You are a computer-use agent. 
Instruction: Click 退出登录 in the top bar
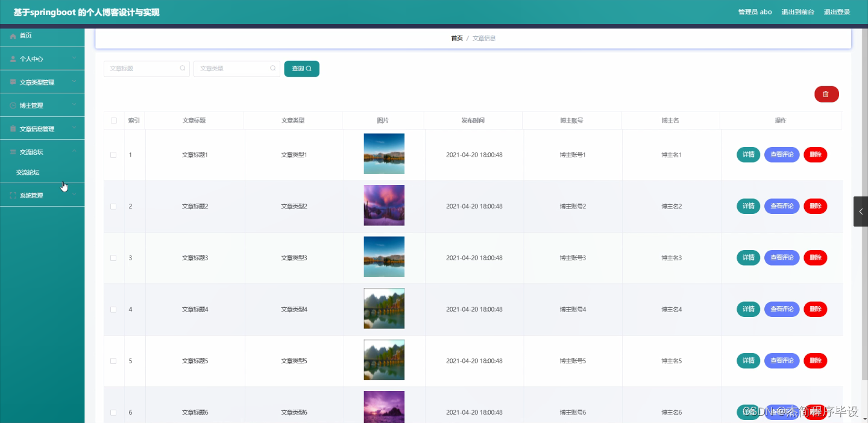pyautogui.click(x=837, y=11)
